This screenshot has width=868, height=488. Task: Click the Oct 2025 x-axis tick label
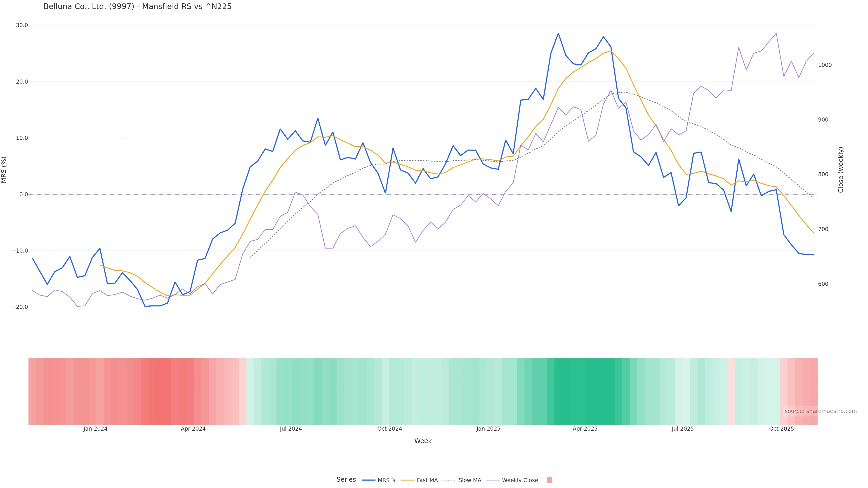tap(781, 429)
